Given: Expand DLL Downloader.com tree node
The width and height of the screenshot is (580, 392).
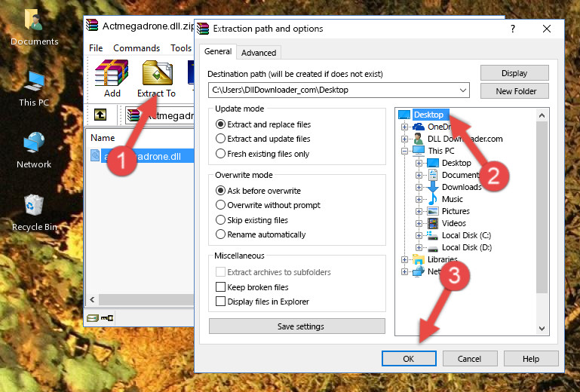Looking at the screenshot, I should pyautogui.click(x=404, y=139).
